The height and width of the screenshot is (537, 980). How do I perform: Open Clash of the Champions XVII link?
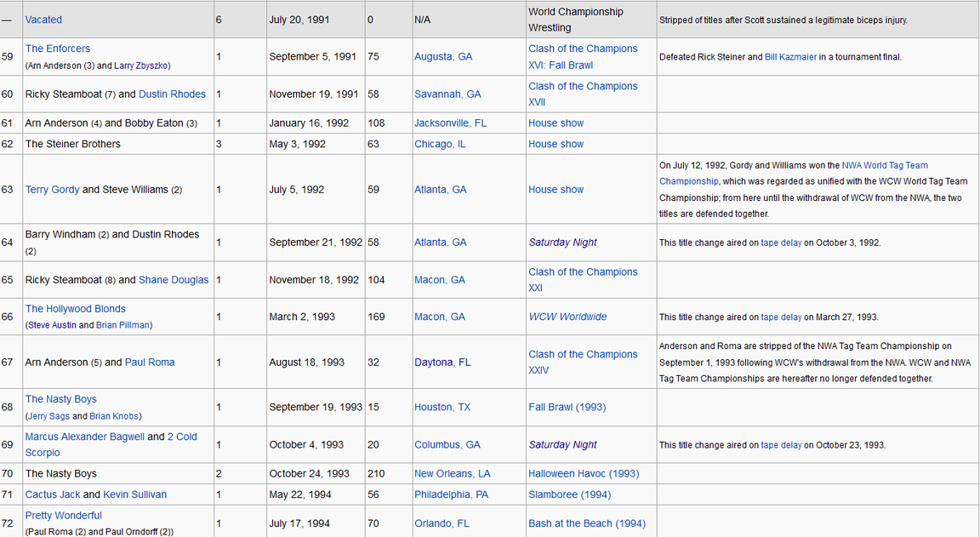[x=583, y=94]
